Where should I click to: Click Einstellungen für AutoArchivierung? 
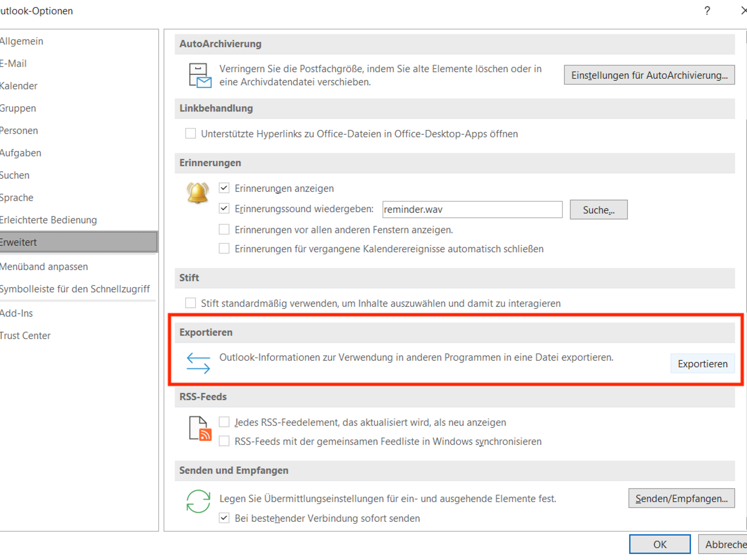point(649,75)
